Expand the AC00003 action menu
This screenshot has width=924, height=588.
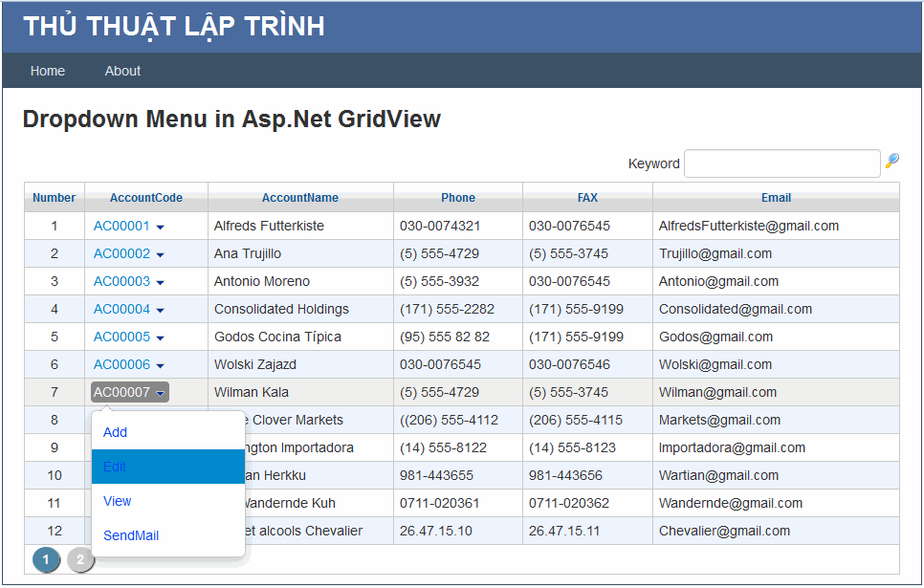pyautogui.click(x=159, y=281)
